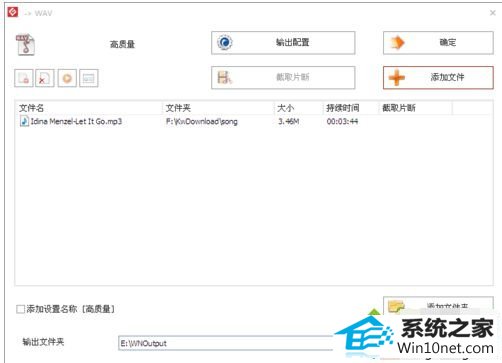The width and height of the screenshot is (502, 363).
Task: Click the orange play button icon
Action: point(67,78)
